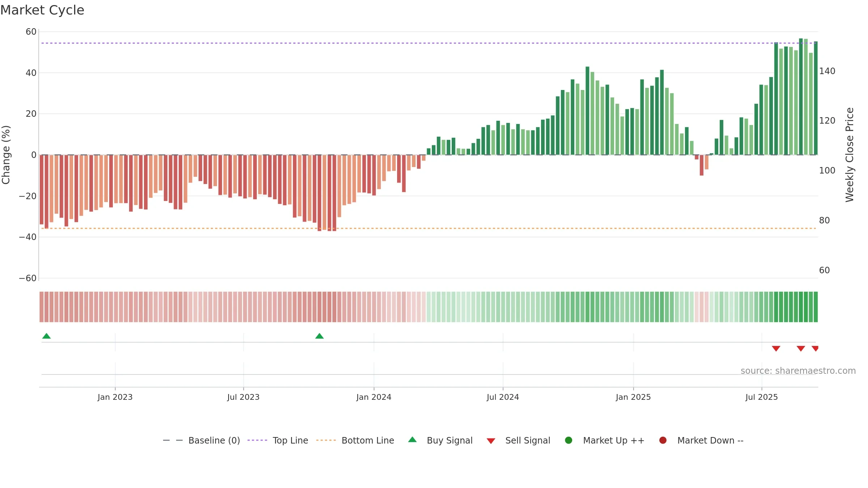Screen dimensions: 868x488
Task: Click the 60 tick on the left axis
Action: pos(31,32)
